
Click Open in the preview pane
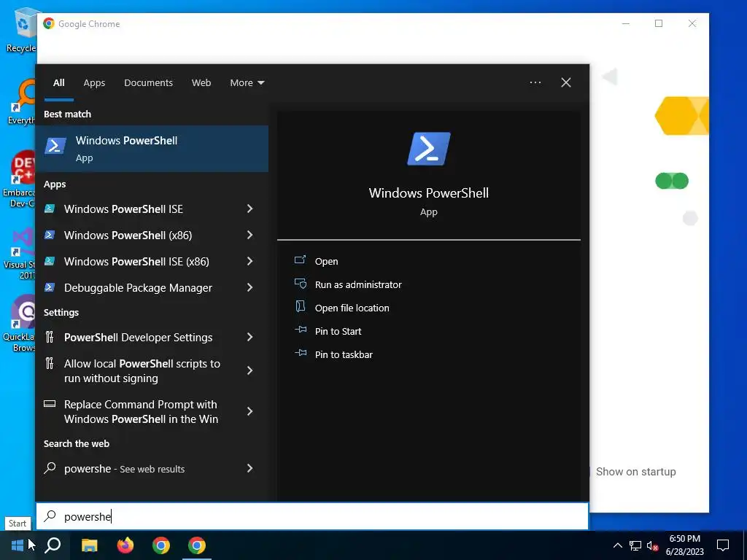[x=326, y=261]
